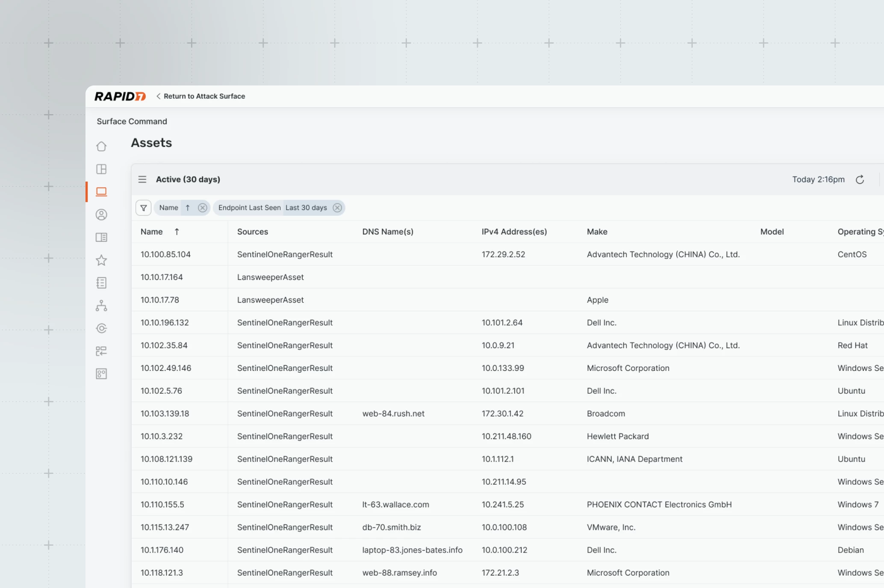This screenshot has width=884, height=588.
Task: Click IPv4 address 10.211.48.160
Action: point(506,436)
